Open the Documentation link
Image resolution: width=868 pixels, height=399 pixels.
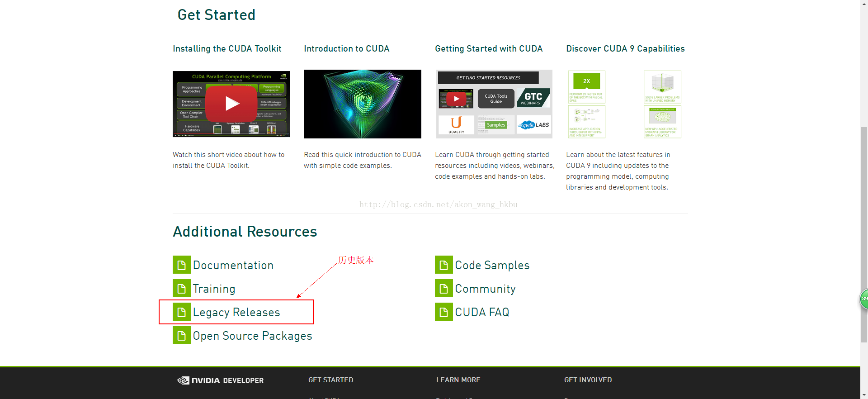pos(233,265)
